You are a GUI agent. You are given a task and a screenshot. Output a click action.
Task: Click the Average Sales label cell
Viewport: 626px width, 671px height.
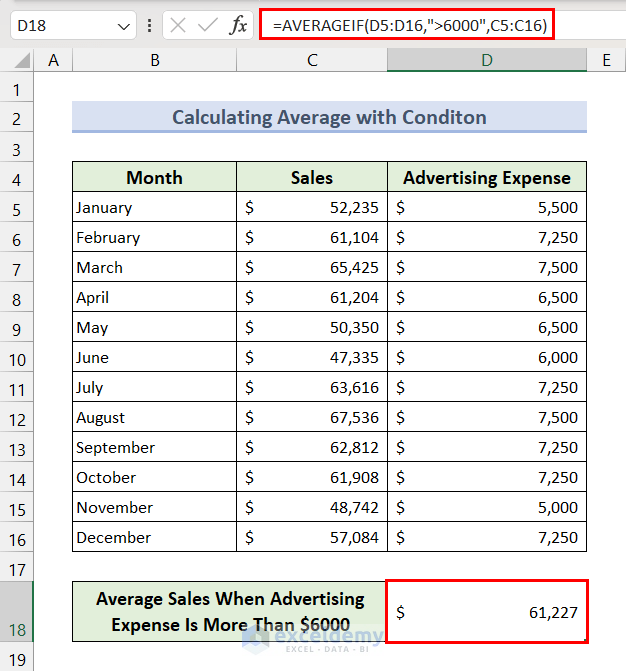(x=229, y=612)
